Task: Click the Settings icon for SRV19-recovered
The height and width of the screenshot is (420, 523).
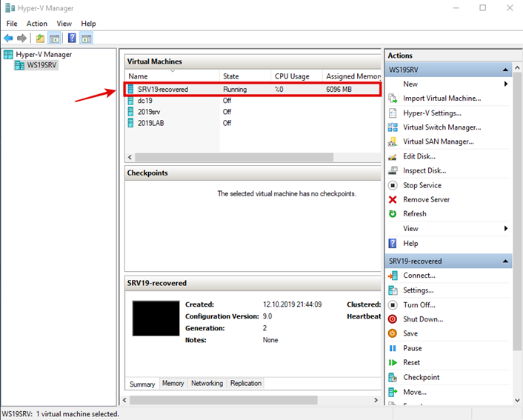Action: tap(393, 290)
